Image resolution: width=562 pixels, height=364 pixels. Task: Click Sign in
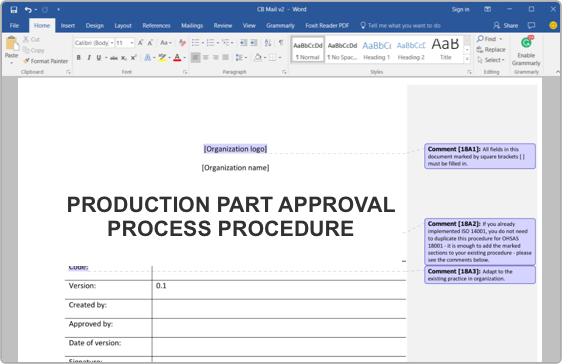click(x=461, y=10)
